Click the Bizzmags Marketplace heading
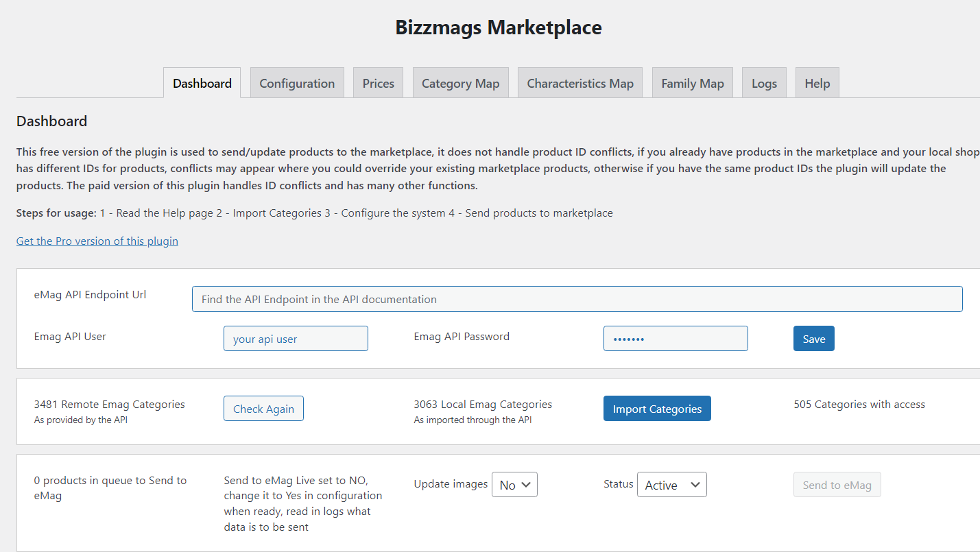This screenshot has height=552, width=980. pyautogui.click(x=499, y=27)
